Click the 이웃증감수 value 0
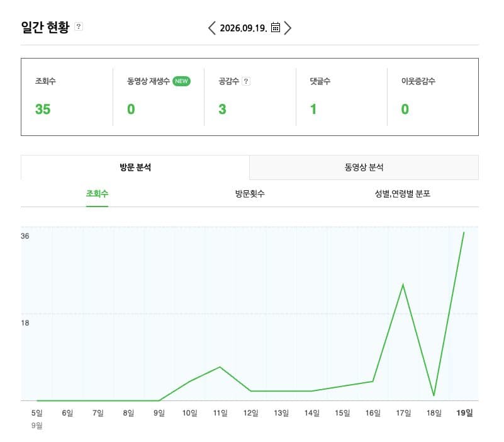 point(405,109)
